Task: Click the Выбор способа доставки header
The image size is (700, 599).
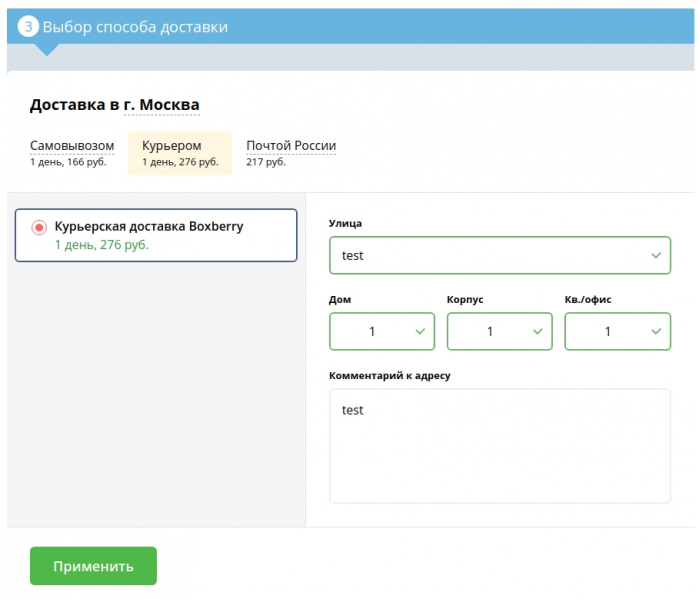Action: 135,27
